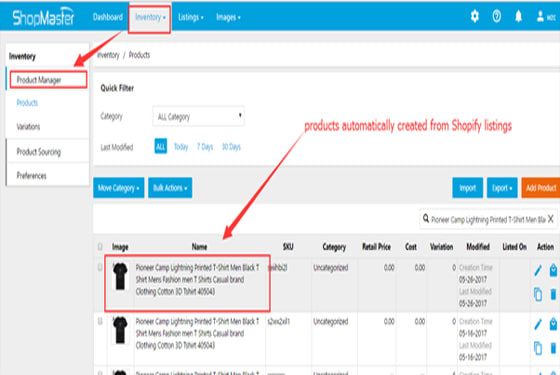Delete the 05-16-2017 product with trash icon
This screenshot has width=560, height=375.
(553, 348)
